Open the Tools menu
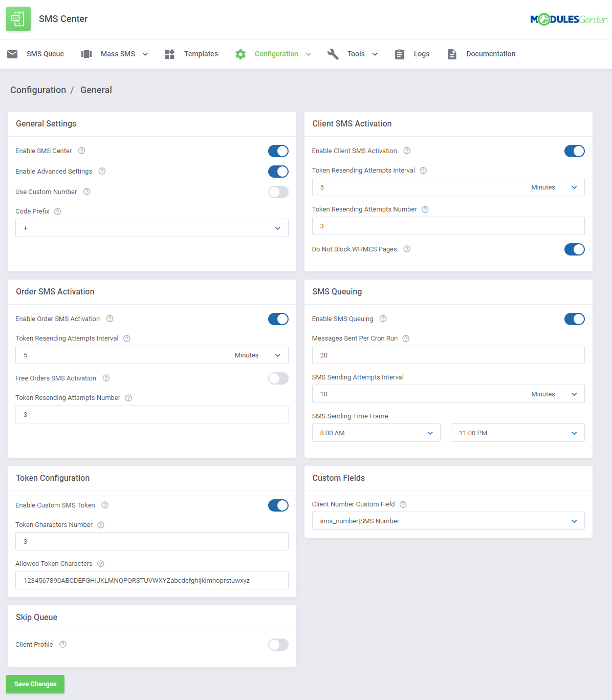 pos(356,54)
